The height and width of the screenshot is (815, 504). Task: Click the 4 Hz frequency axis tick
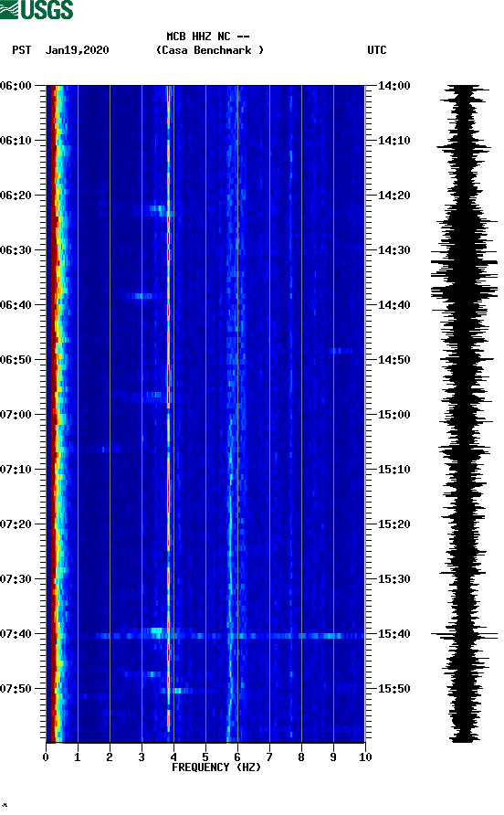coord(173,757)
